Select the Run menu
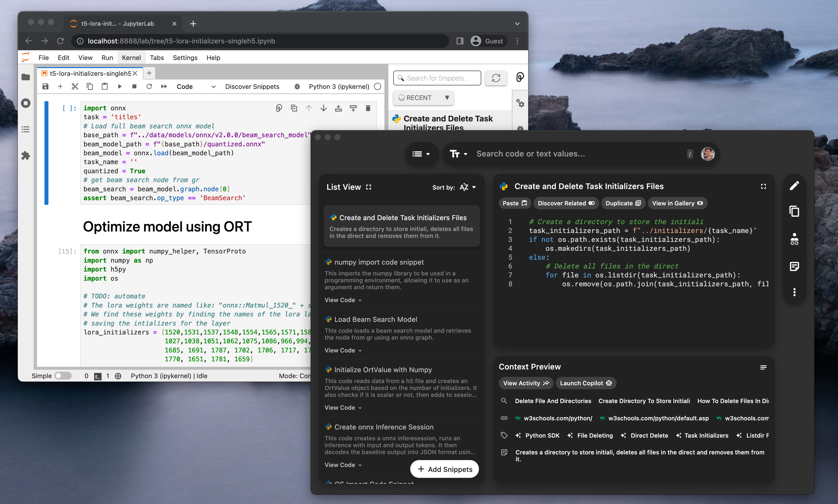The width and height of the screenshot is (838, 504). point(107,58)
